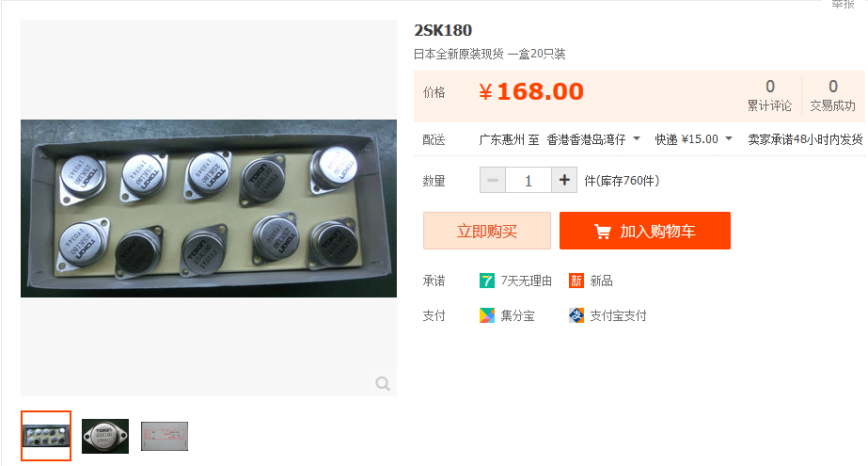Expand the 快递 ¥15.00 shipping dropdown
Screen dimensions: 868x466
694,139
